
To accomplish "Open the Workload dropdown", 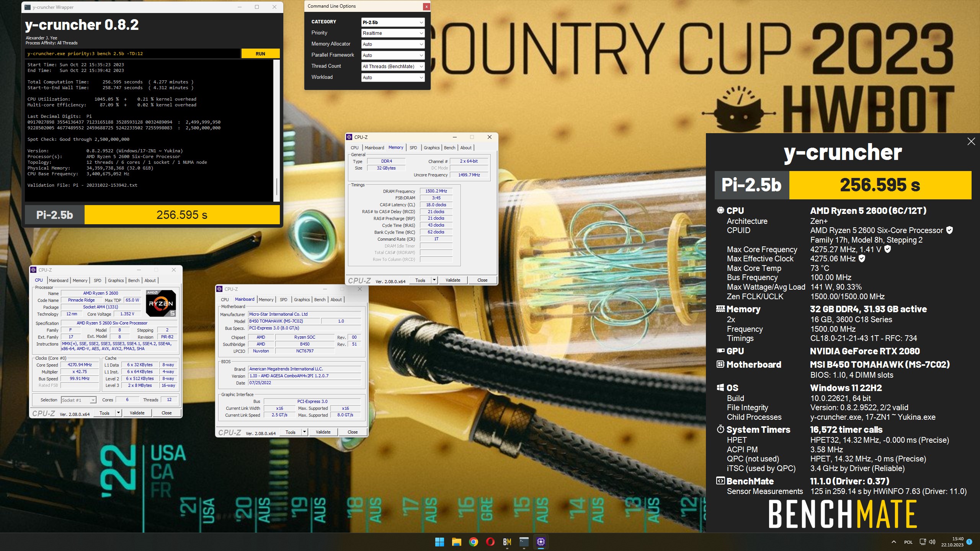I will tap(393, 78).
